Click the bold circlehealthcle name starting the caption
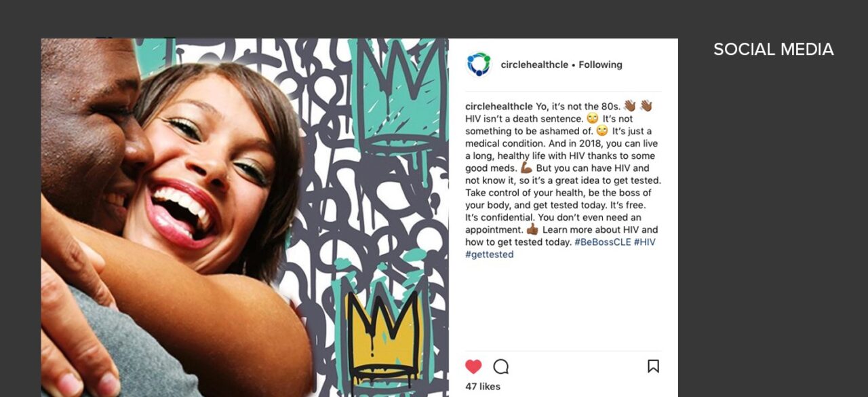Image resolution: width=868 pixels, height=397 pixels. pos(498,107)
